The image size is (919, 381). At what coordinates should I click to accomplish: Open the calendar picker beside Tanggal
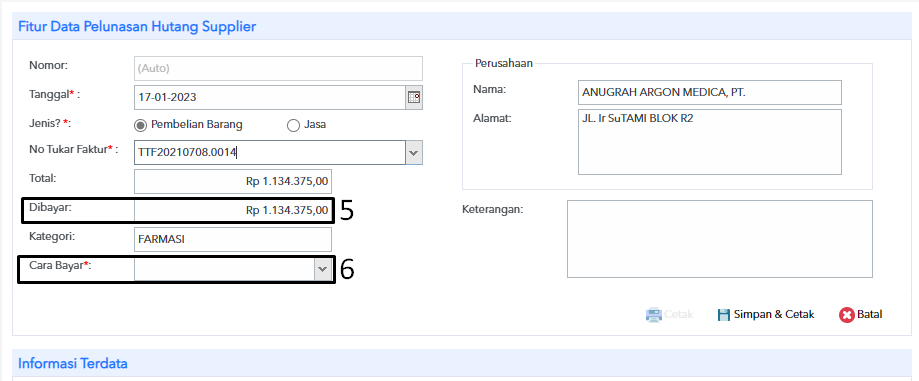pyautogui.click(x=414, y=97)
